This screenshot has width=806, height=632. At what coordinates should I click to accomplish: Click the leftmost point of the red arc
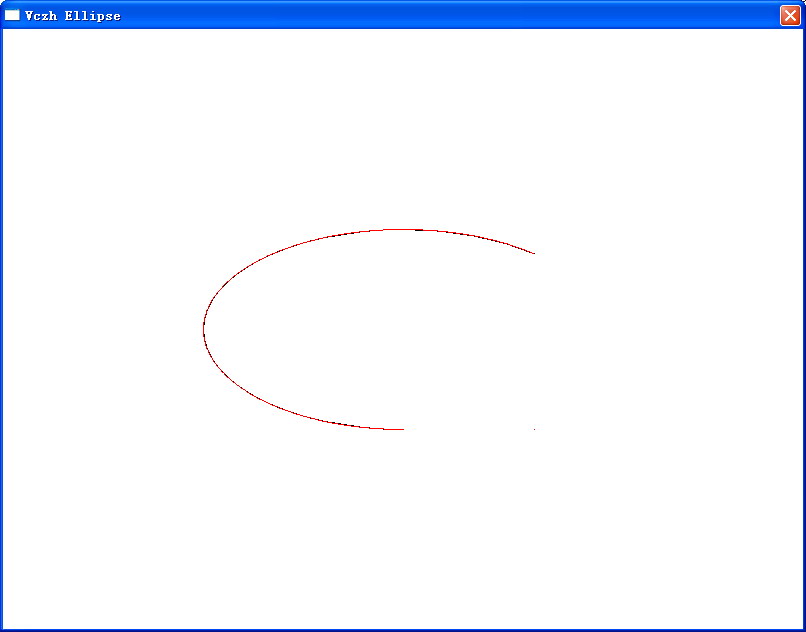pos(204,328)
